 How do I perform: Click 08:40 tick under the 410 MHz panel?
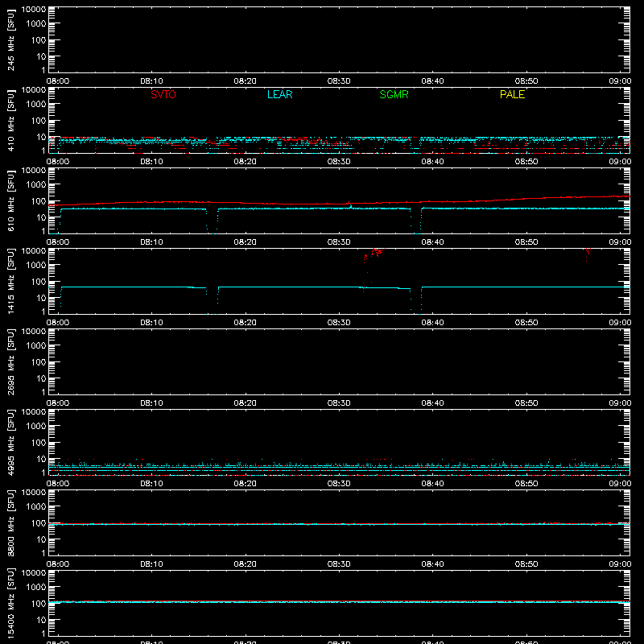coord(432,162)
